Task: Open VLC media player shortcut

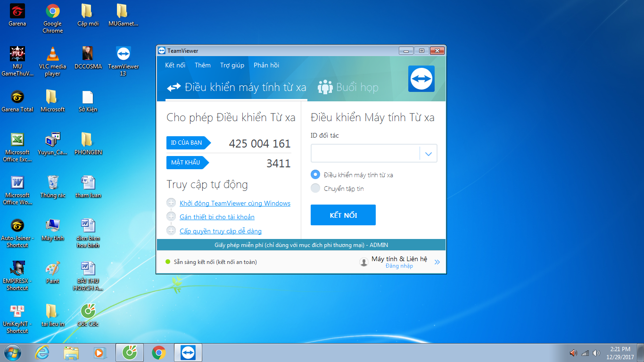Action: [52, 61]
